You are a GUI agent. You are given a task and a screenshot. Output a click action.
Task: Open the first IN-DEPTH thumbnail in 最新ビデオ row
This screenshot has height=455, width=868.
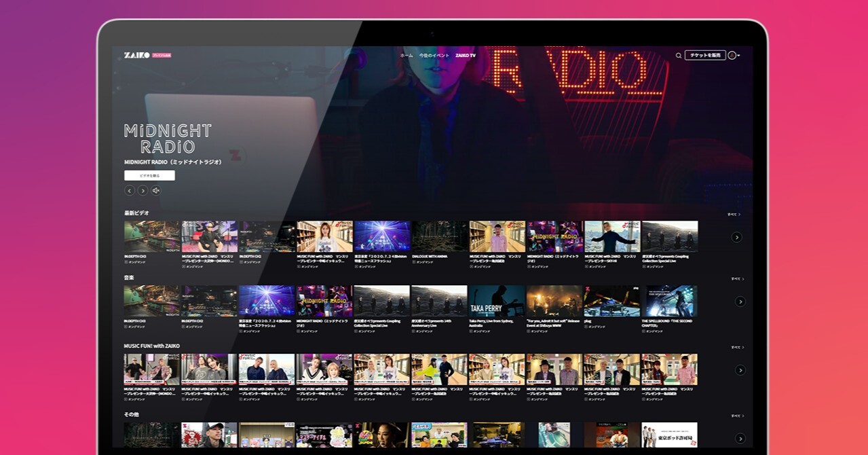tap(151, 236)
